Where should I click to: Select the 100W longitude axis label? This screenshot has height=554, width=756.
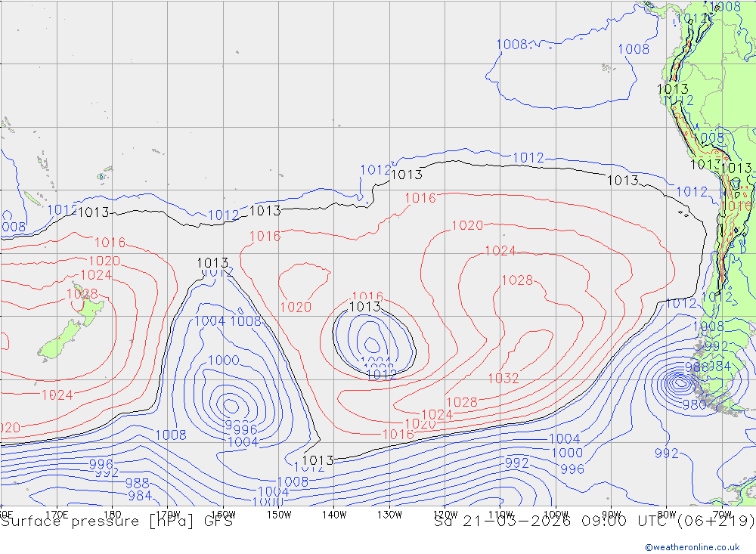556,515
